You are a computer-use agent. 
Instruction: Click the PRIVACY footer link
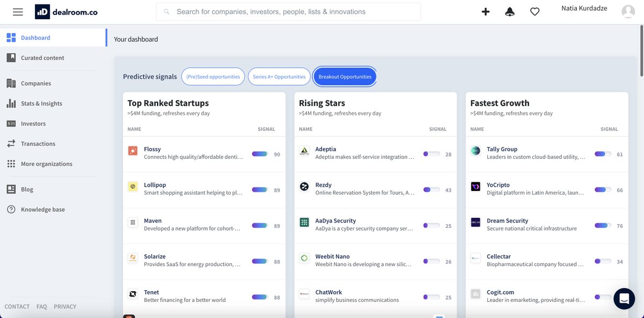(65, 307)
